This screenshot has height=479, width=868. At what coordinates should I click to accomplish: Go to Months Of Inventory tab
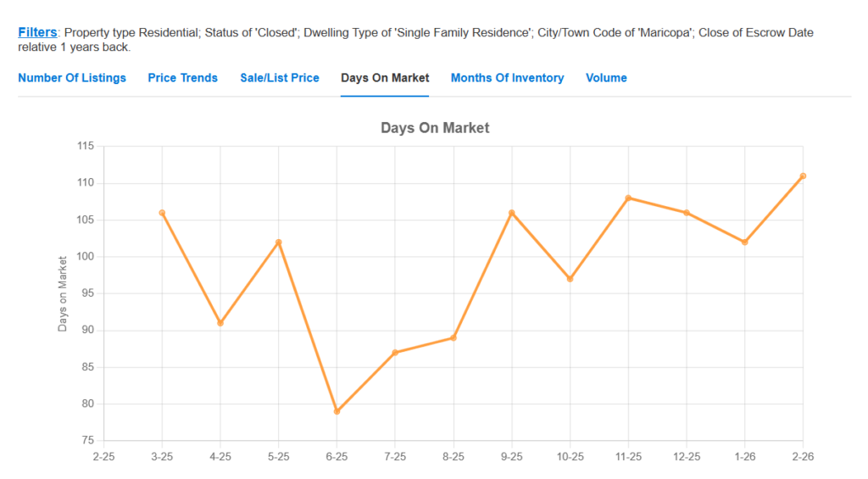(507, 78)
